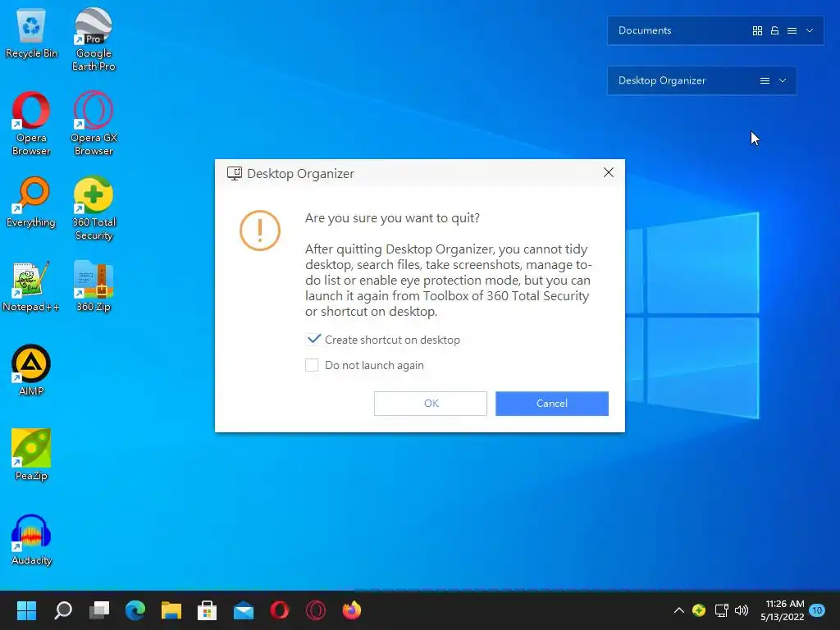Confirm quitting with the OK button
This screenshot has width=840, height=630.
(430, 404)
